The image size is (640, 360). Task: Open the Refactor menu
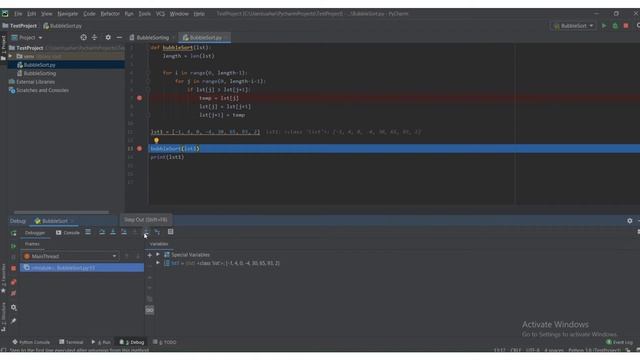pyautogui.click(x=110, y=13)
